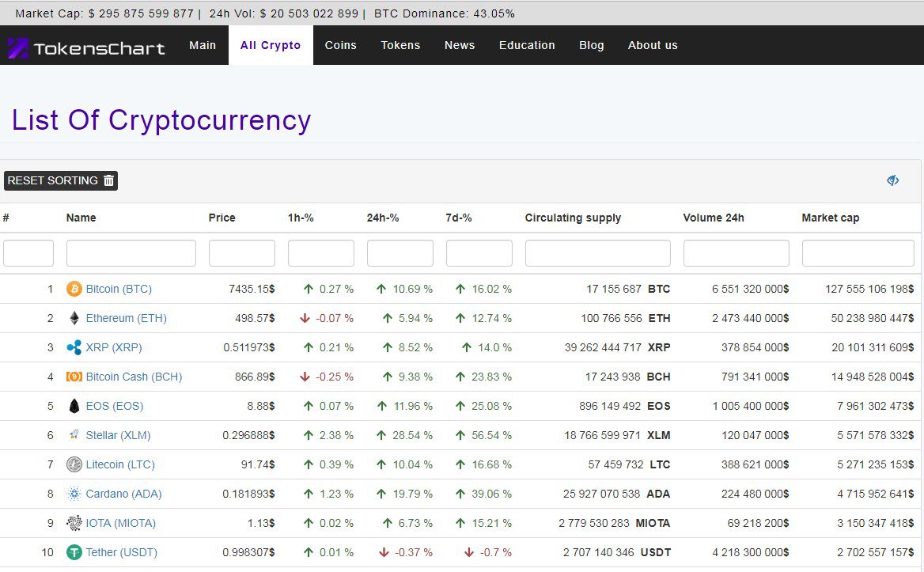This screenshot has width=924, height=572.
Task: Click the Ethereum diamond icon
Action: coord(74,318)
